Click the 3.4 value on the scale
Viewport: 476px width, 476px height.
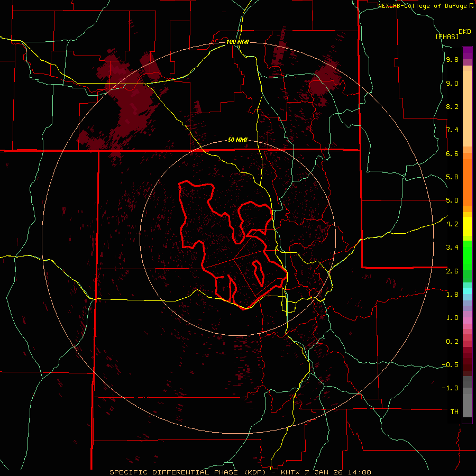(x=452, y=248)
